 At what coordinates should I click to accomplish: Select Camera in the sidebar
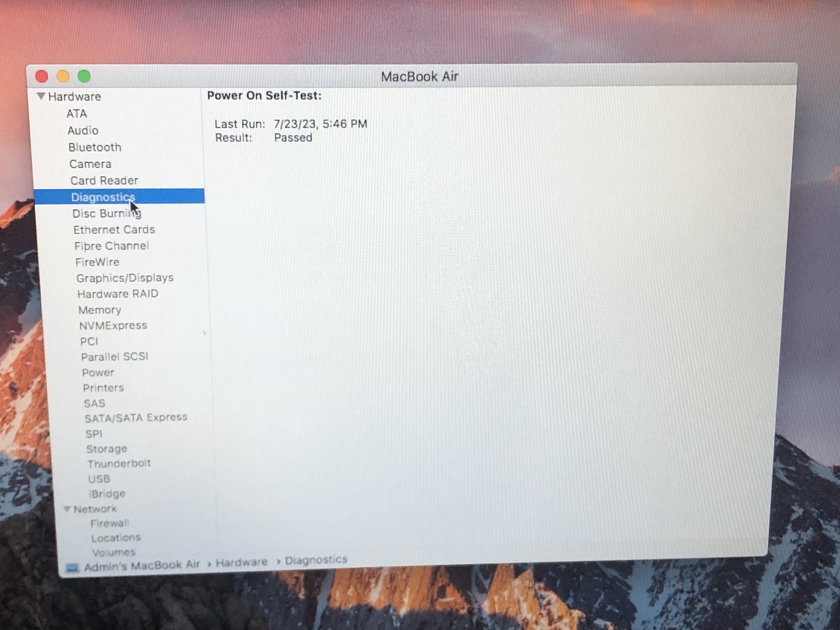pos(90,164)
